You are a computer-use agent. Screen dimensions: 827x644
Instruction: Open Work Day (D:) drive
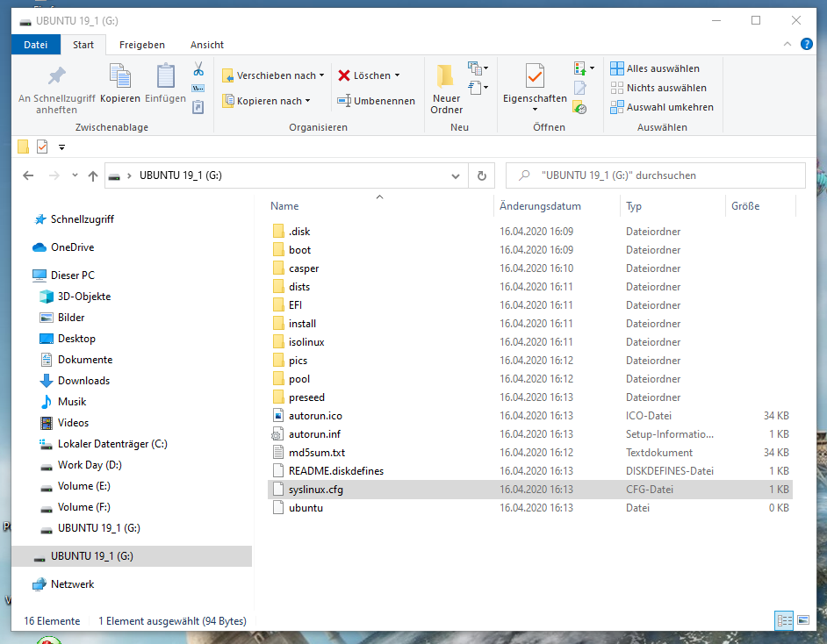81,465
